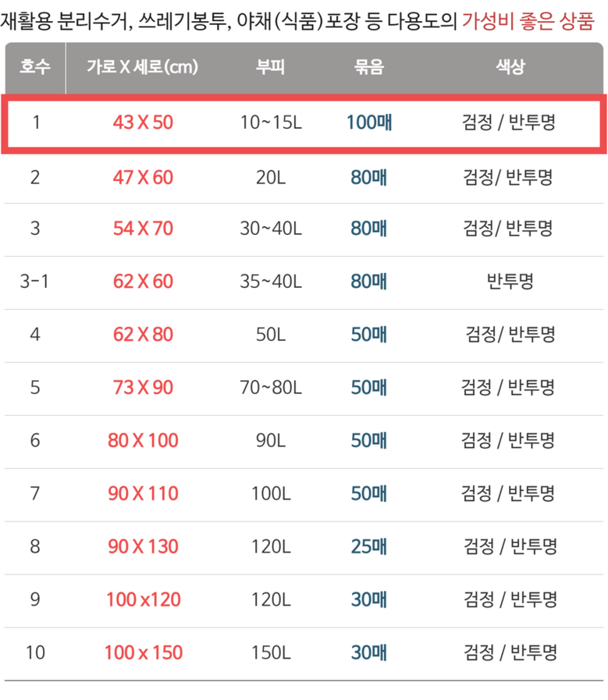Click the 호수 column header

pos(34,67)
